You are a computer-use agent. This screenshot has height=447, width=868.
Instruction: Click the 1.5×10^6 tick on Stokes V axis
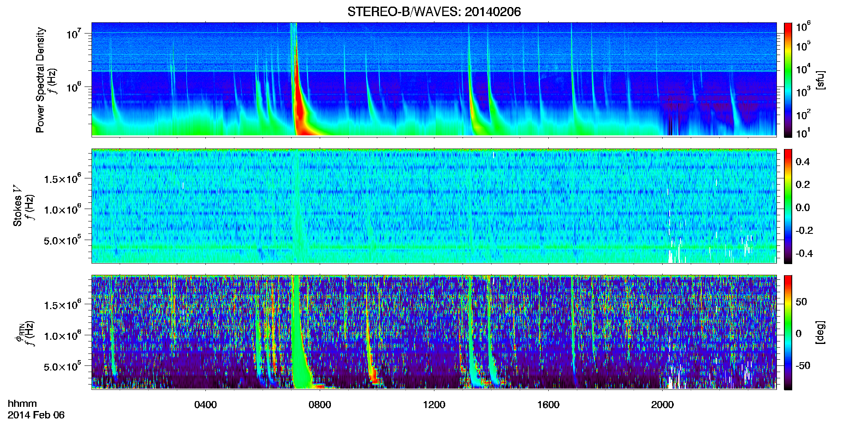click(x=63, y=179)
